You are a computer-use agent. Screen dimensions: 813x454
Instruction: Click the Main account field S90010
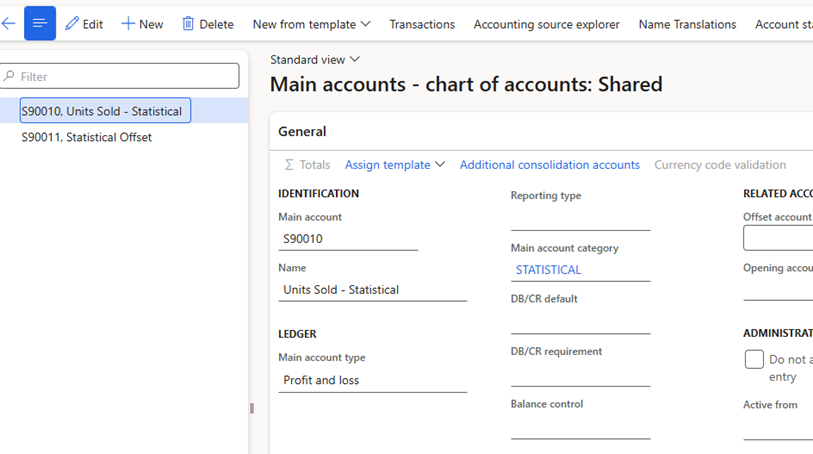point(348,239)
